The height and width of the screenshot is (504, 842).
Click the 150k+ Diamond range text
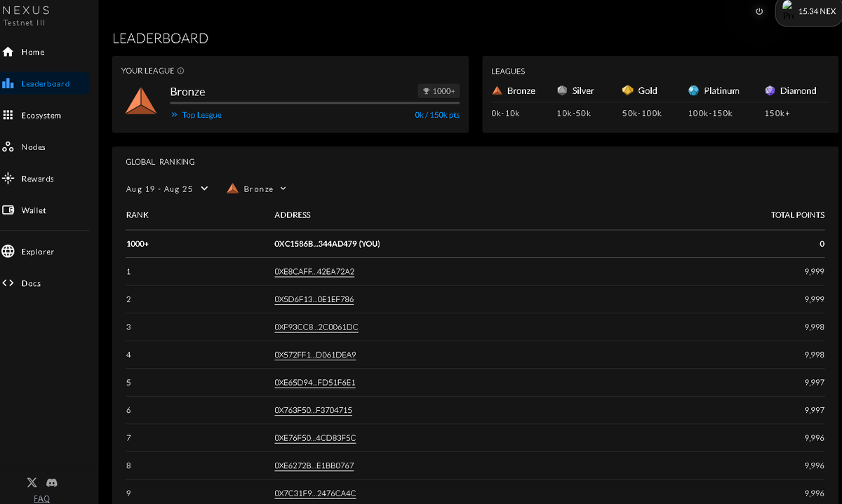777,114
